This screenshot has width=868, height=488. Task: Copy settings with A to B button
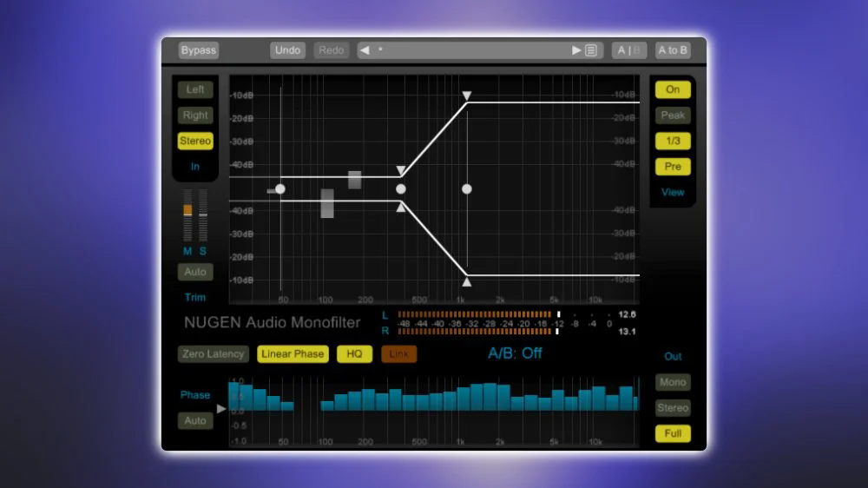673,50
